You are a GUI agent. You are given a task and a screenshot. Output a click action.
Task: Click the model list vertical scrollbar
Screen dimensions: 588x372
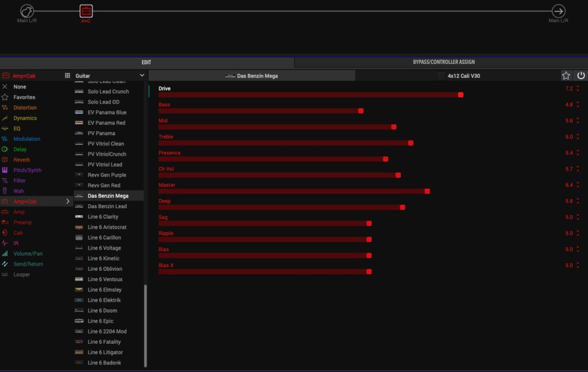click(145, 325)
